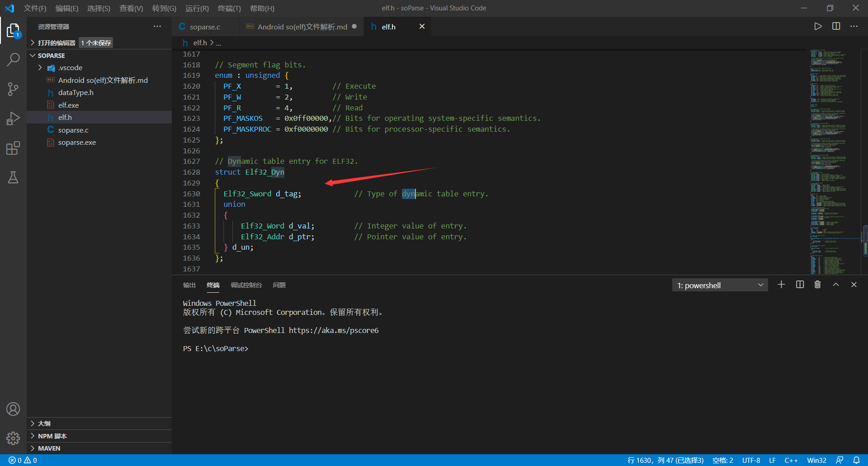868x466 pixels.
Task: Click the code minimap overview
Action: [834, 162]
